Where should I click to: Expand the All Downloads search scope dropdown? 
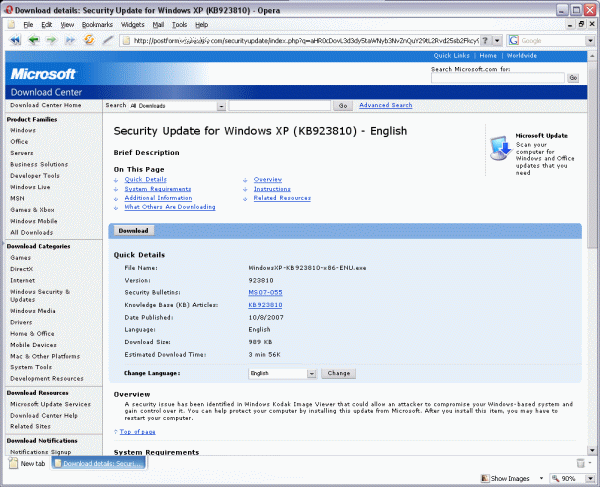pyautogui.click(x=221, y=106)
